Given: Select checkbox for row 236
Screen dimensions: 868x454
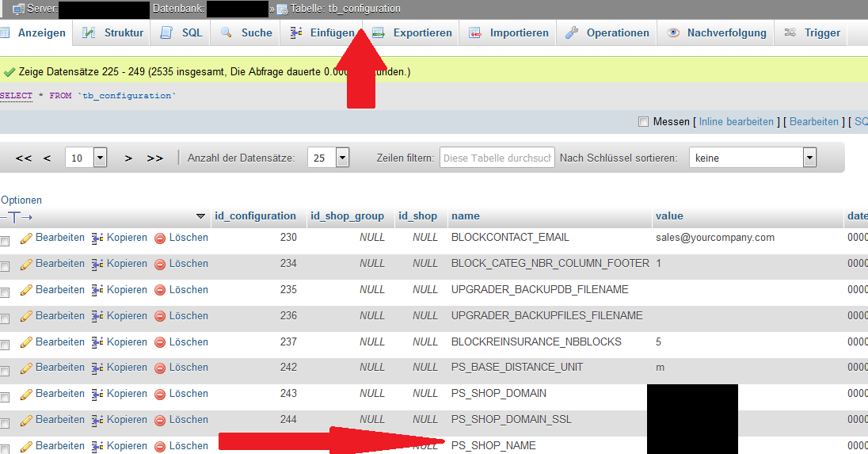Looking at the screenshot, I should point(5,319).
